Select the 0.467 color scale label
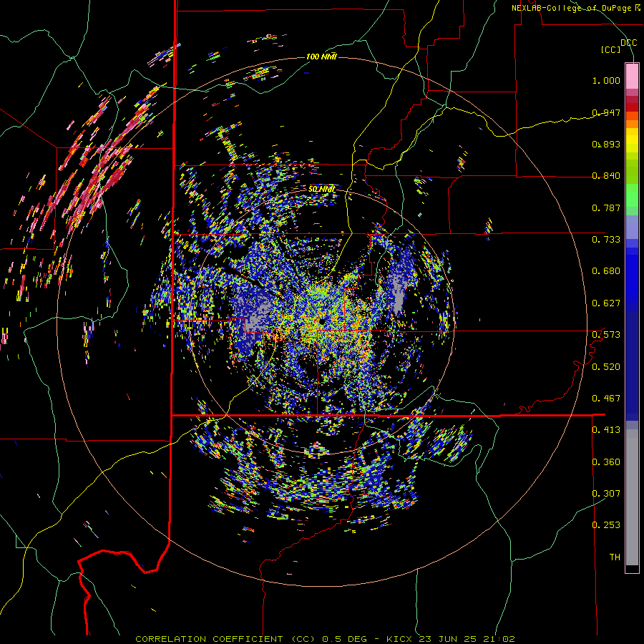644x644 pixels. 606,399
